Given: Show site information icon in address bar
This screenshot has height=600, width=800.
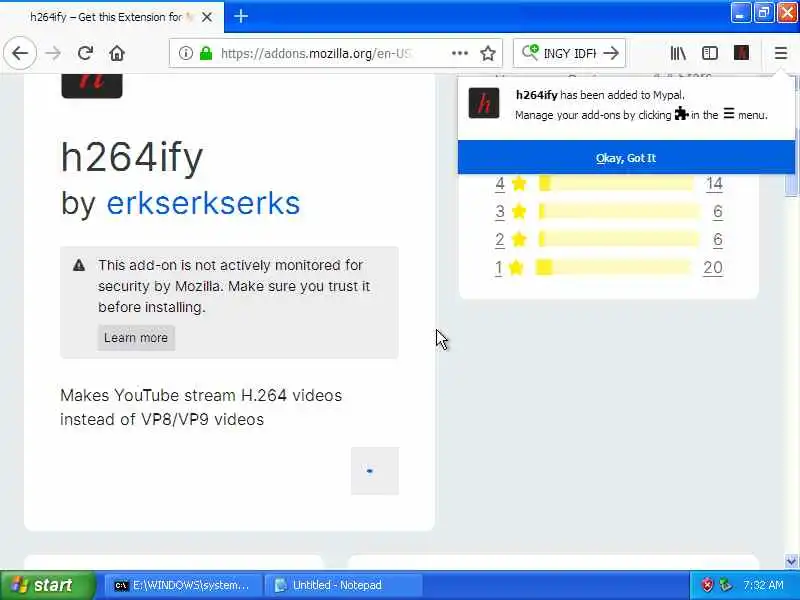Looking at the screenshot, I should (186, 53).
